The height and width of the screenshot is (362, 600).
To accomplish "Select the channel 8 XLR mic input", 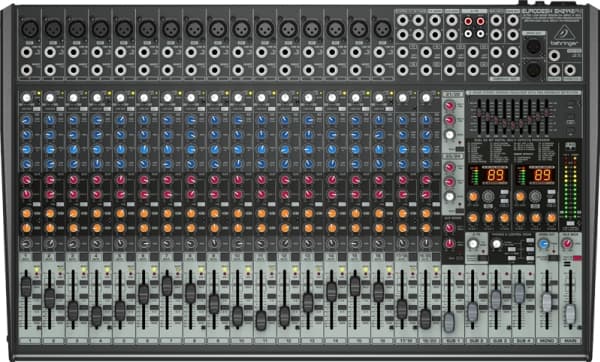I will (195, 28).
